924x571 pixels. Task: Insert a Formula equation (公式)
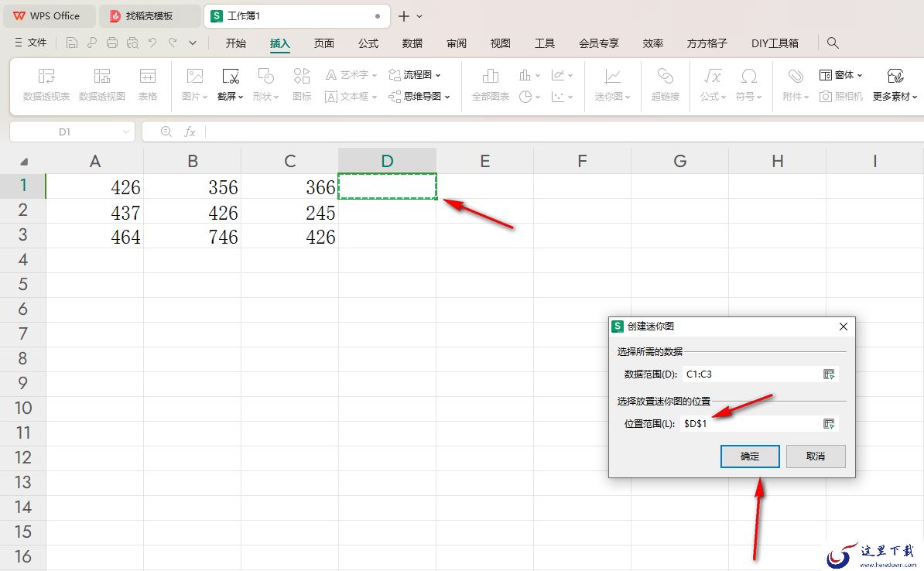(713, 84)
